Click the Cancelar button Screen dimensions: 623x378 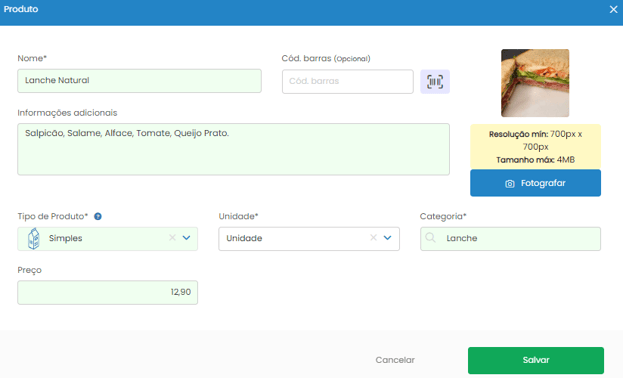coord(395,360)
